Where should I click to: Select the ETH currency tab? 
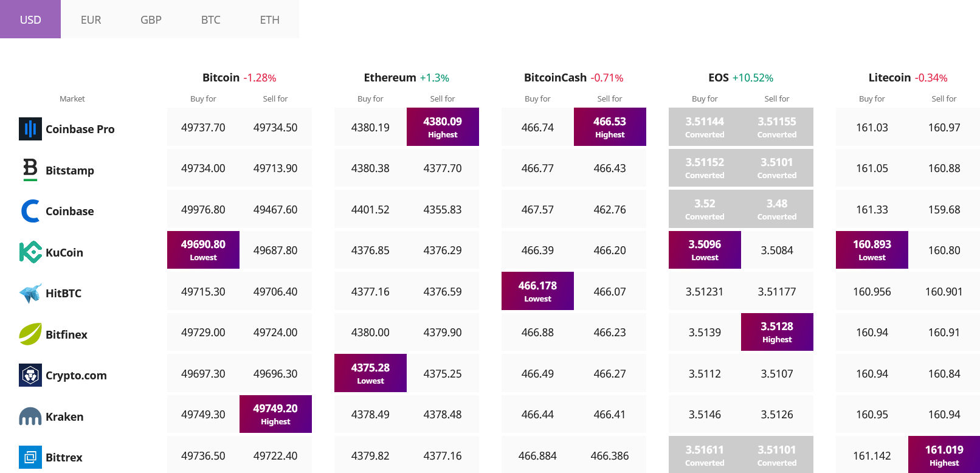(269, 19)
